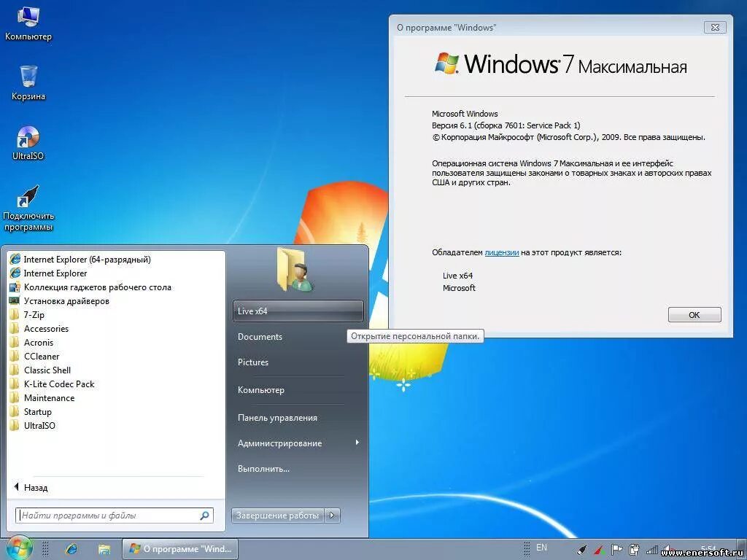Click the taskbar clock
The height and width of the screenshot is (560, 747).
pos(709,550)
